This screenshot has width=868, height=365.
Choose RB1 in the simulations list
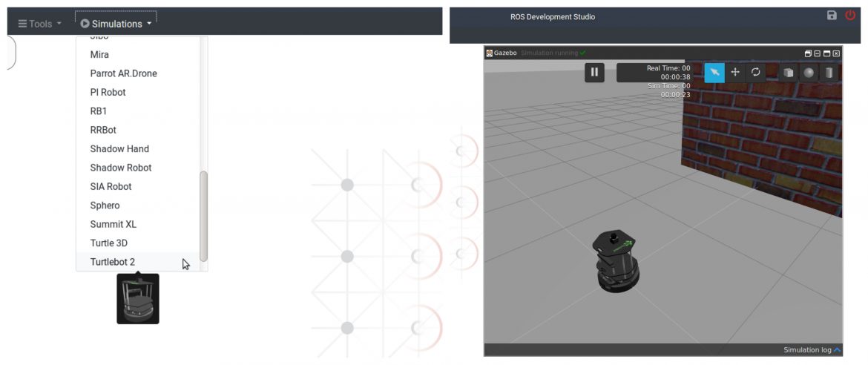[138, 111]
